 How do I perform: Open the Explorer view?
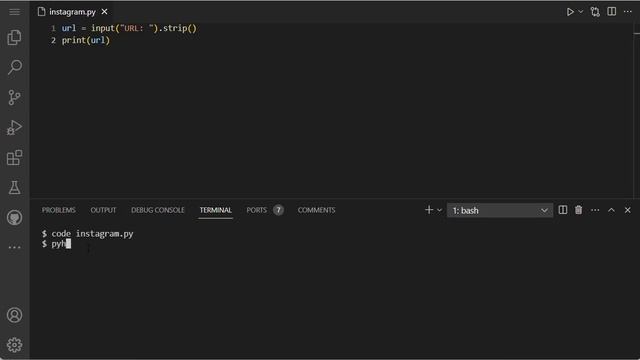pos(14,37)
